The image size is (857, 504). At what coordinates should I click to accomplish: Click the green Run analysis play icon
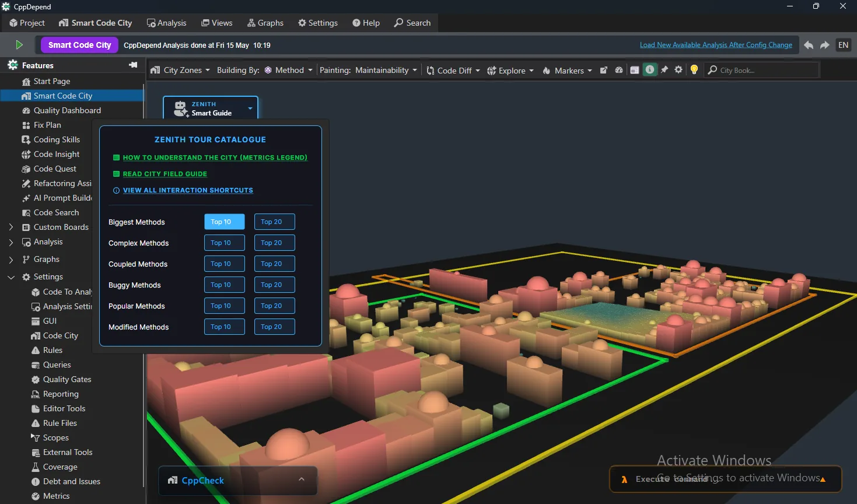tap(19, 45)
